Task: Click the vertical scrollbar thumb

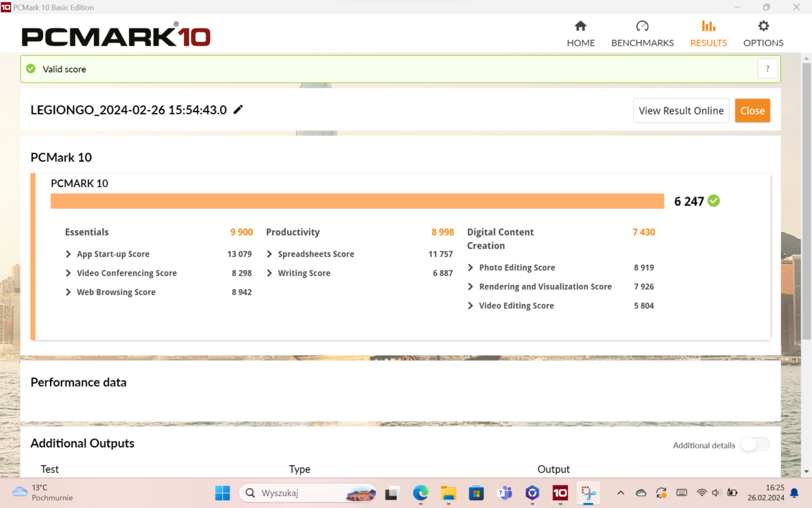Action: (806, 202)
